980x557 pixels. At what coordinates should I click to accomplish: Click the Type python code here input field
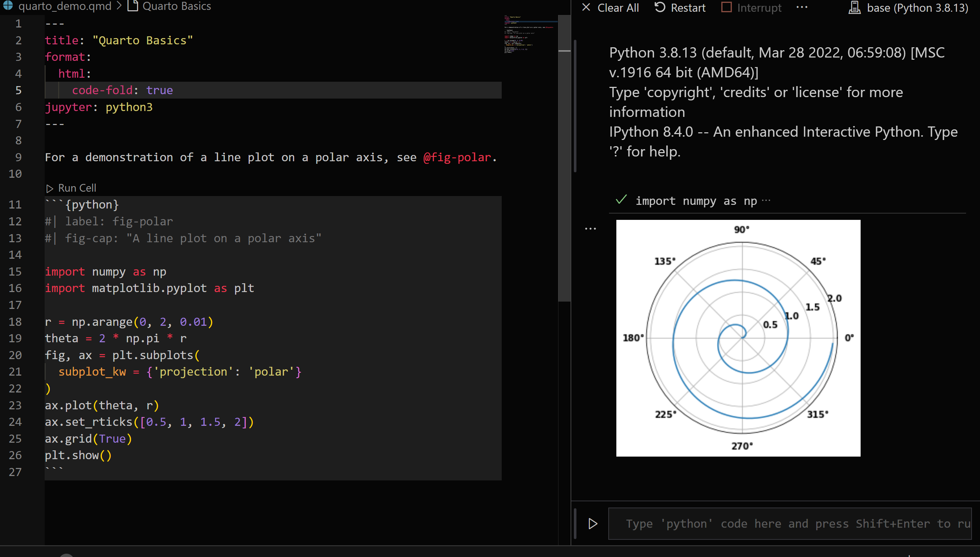coord(764,523)
